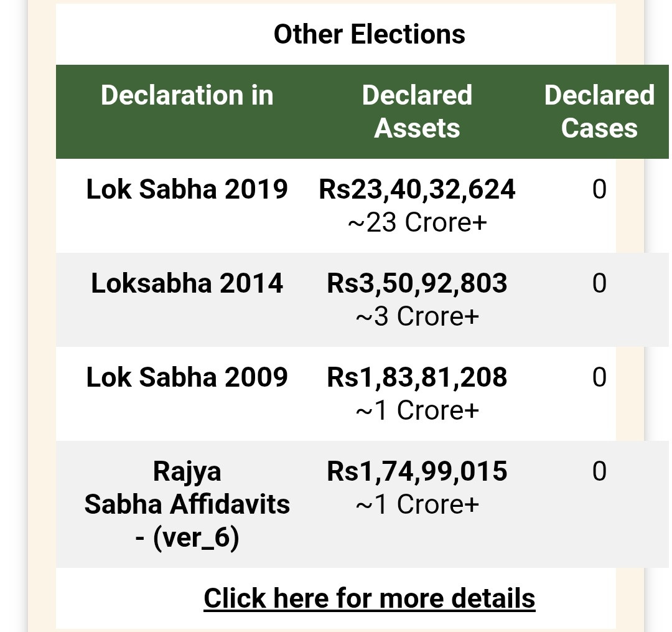Click declared cases count for Loksabha 2014
672x632 pixels.
(599, 283)
